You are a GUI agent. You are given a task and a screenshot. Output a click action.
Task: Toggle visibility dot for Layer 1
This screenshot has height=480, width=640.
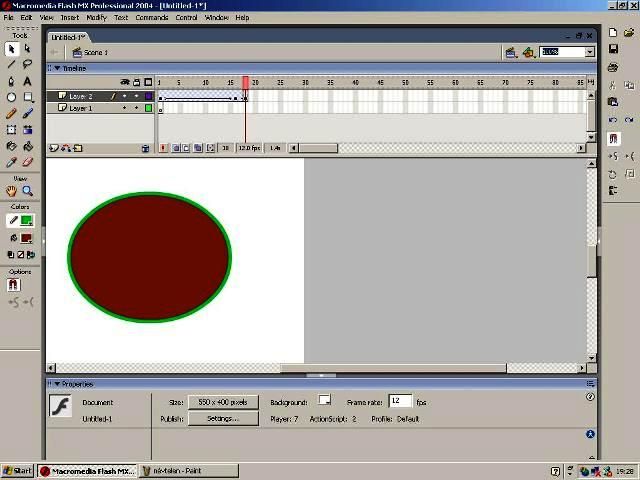[x=125, y=108]
